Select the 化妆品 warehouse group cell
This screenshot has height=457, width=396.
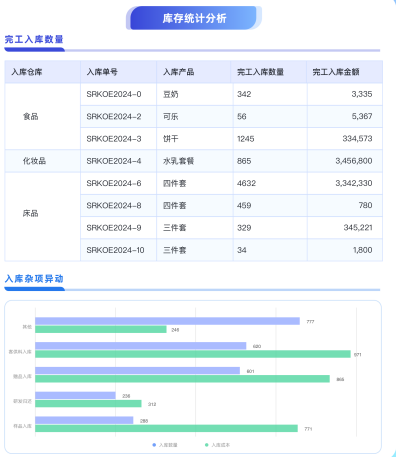42,161
